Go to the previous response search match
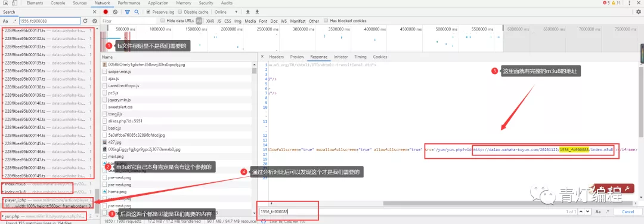 point(581,211)
